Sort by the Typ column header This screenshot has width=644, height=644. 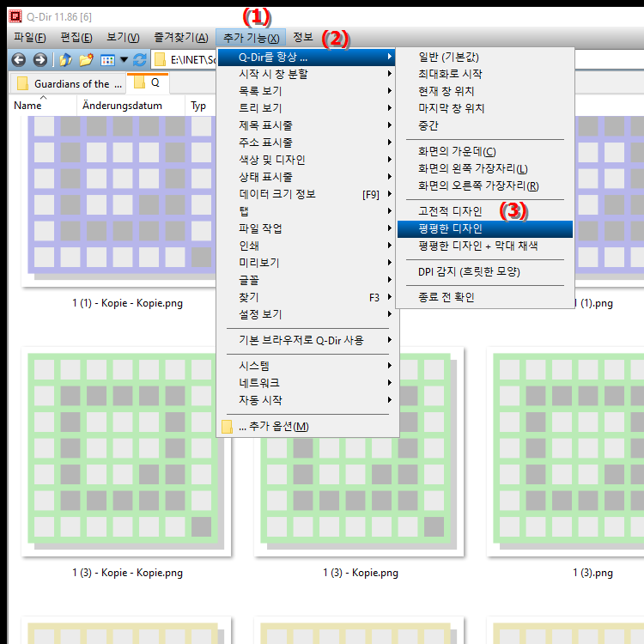point(200,106)
